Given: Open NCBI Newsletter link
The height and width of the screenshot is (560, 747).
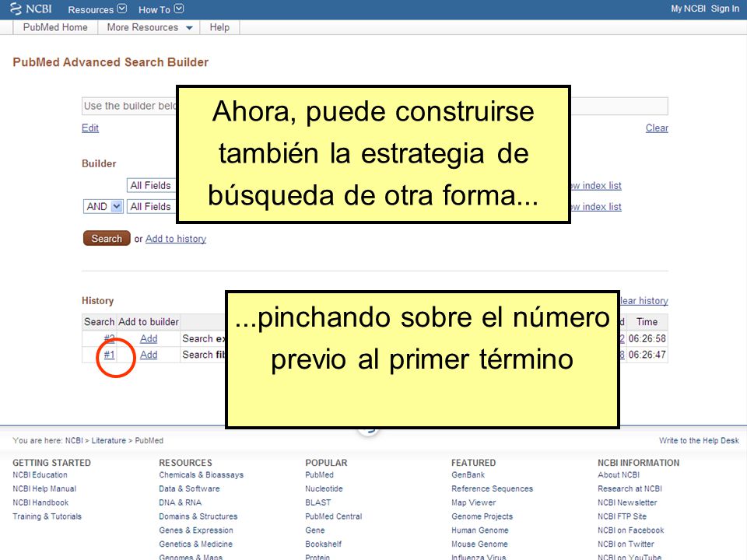Looking at the screenshot, I should coord(627,502).
